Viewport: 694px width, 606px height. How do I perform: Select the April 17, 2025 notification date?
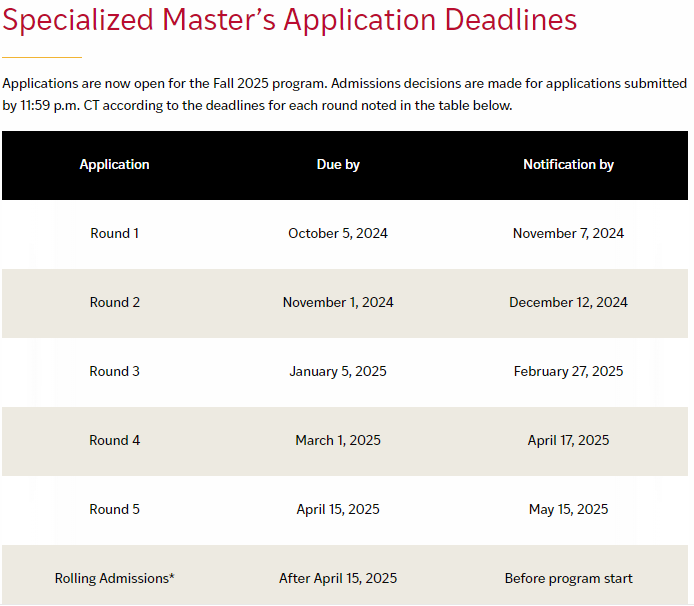(x=568, y=440)
